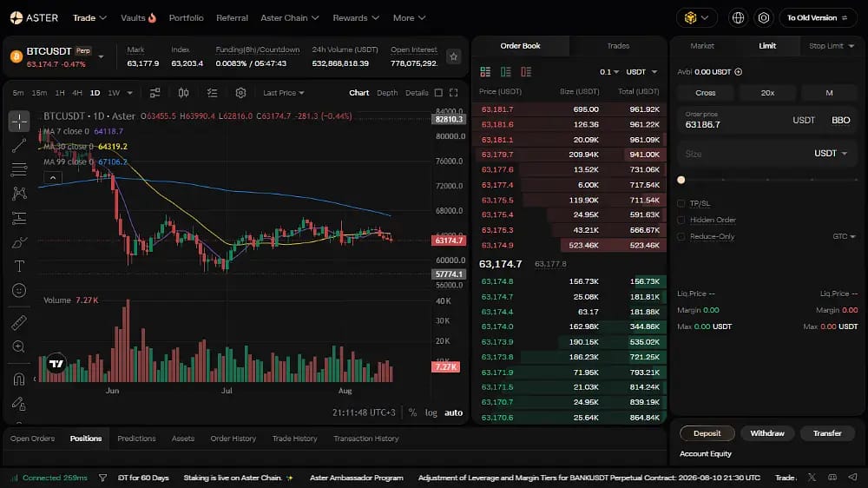Activate the zoom in tool
This screenshot has width=868, height=488.
click(x=19, y=346)
